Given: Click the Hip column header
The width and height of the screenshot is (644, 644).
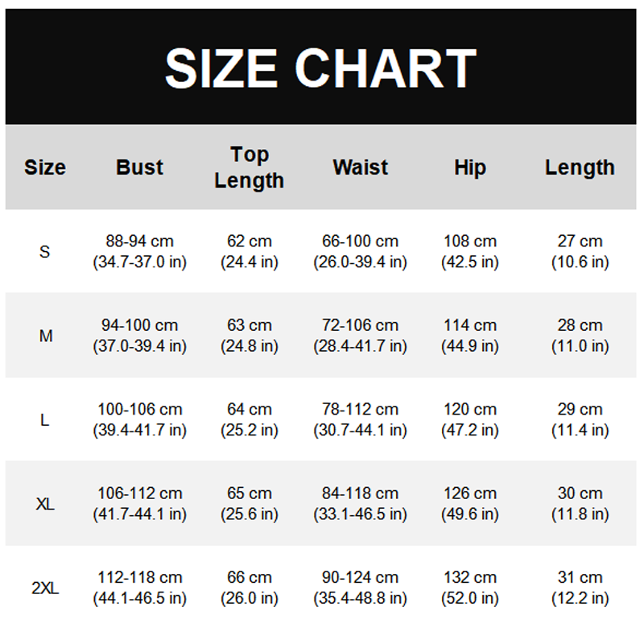Looking at the screenshot, I should tap(470, 167).
